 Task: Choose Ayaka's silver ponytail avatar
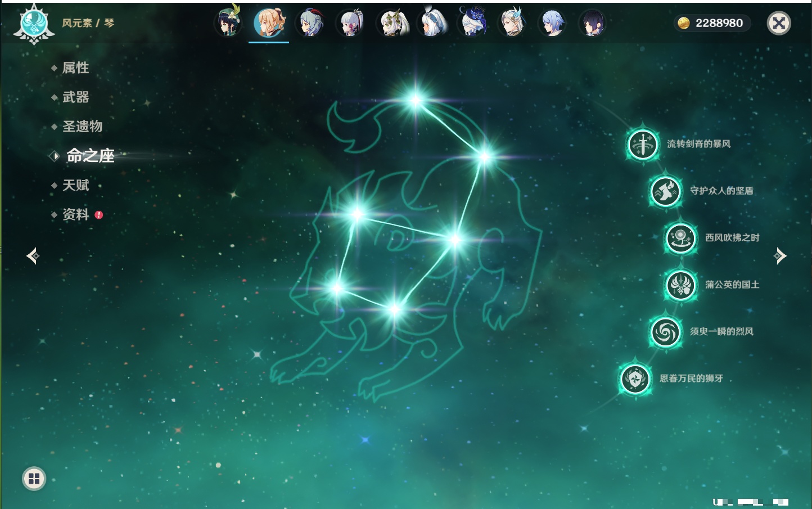pyautogui.click(x=350, y=23)
